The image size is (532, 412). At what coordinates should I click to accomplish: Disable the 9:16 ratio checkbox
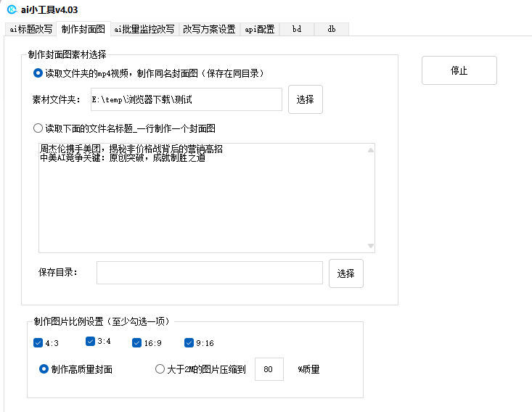pyautogui.click(x=189, y=342)
